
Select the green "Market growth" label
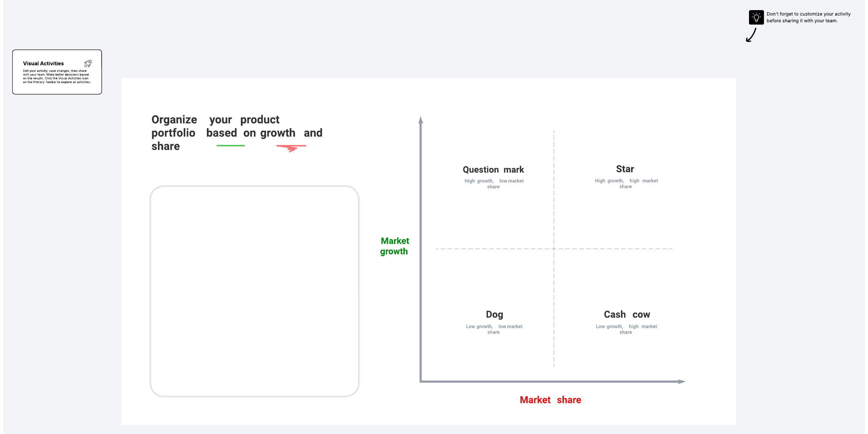[395, 246]
